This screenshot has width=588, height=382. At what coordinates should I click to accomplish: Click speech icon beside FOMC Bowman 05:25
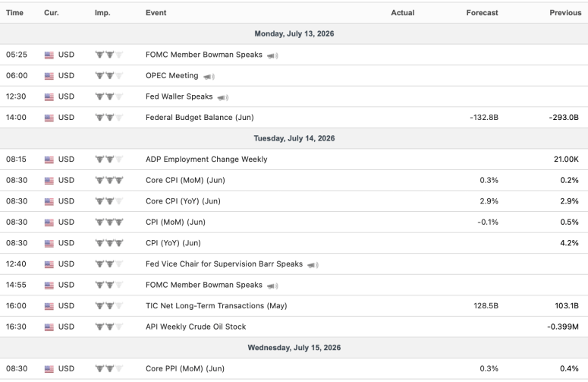272,56
